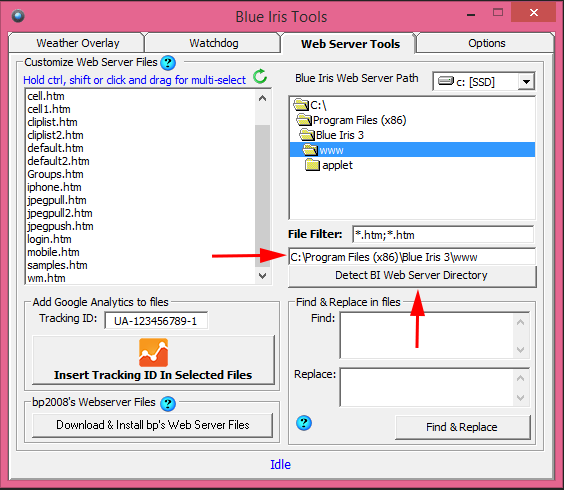The height and width of the screenshot is (490, 564).
Task: Open help for Customize Web Server Files
Action: coord(168,63)
